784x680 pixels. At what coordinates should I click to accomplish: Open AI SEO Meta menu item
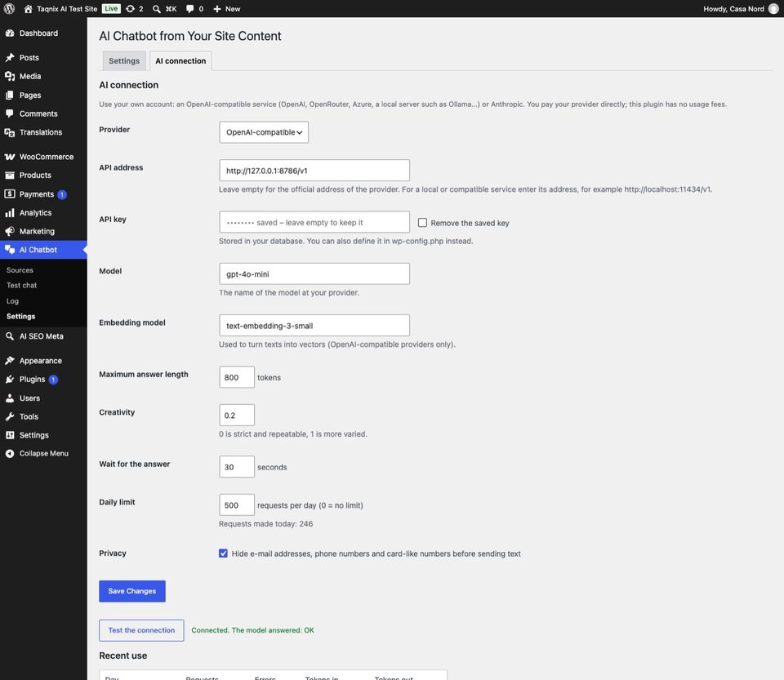point(42,336)
